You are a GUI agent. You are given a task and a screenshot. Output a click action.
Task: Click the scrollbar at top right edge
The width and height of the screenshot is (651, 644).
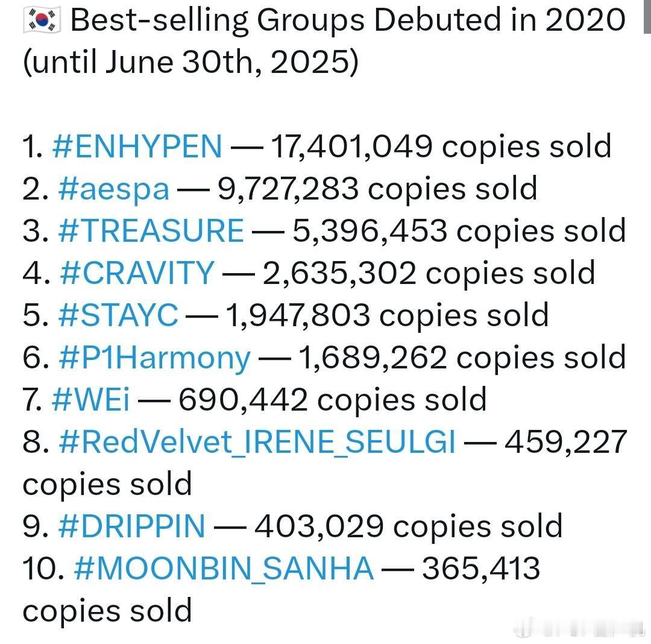click(647, 17)
